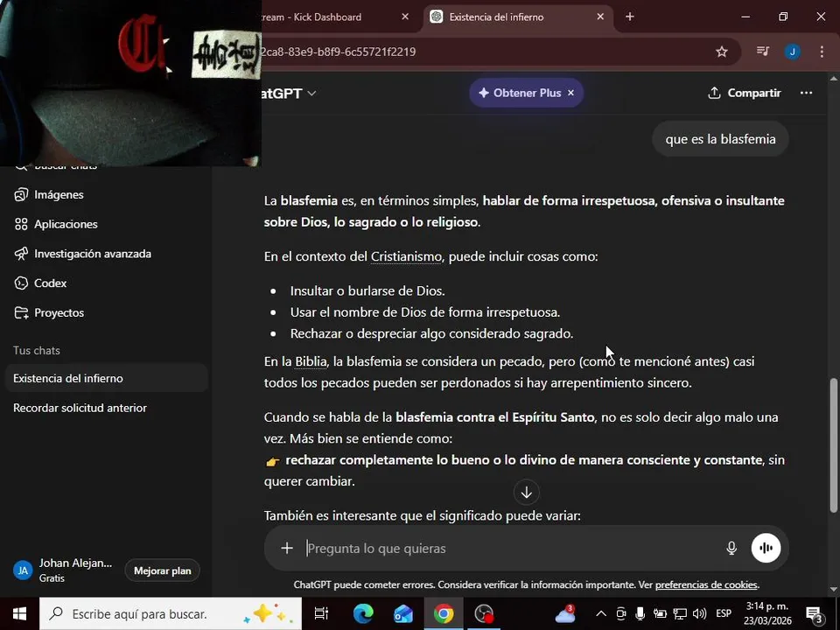This screenshot has height=630, width=840.
Task: Open the conversation options ellipsis menu
Action: [x=806, y=93]
